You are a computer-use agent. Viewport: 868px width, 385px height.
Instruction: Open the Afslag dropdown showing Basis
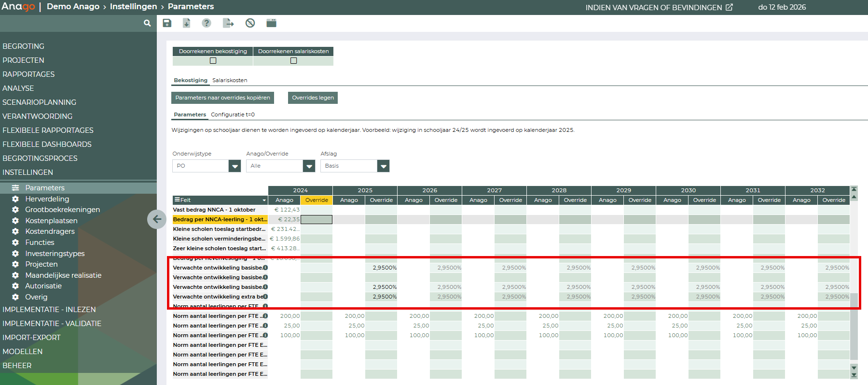pyautogui.click(x=383, y=166)
